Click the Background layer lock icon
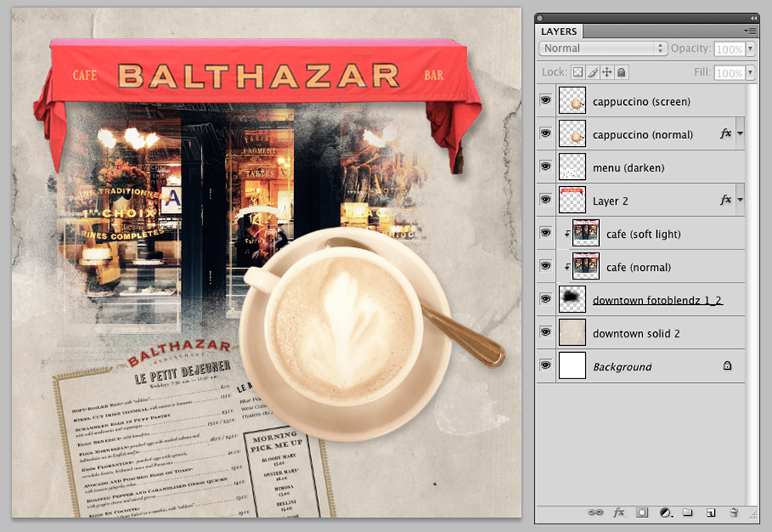 727,365
